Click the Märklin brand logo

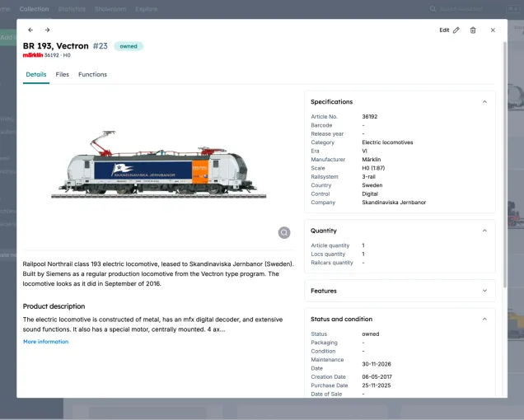click(x=33, y=55)
